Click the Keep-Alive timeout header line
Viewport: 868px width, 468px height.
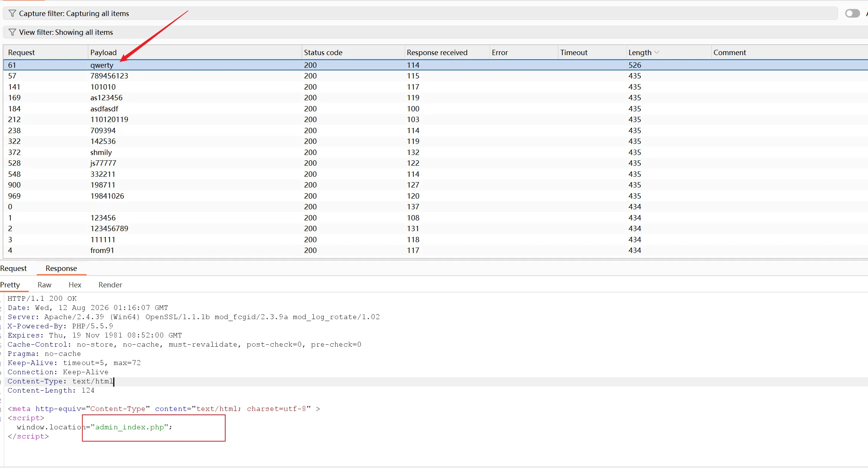click(x=74, y=363)
